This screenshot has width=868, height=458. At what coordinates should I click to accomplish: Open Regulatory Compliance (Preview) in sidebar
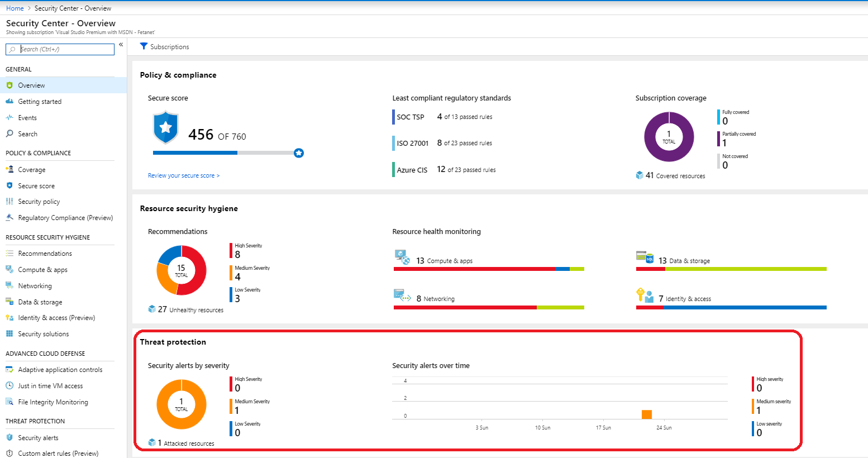[65, 218]
